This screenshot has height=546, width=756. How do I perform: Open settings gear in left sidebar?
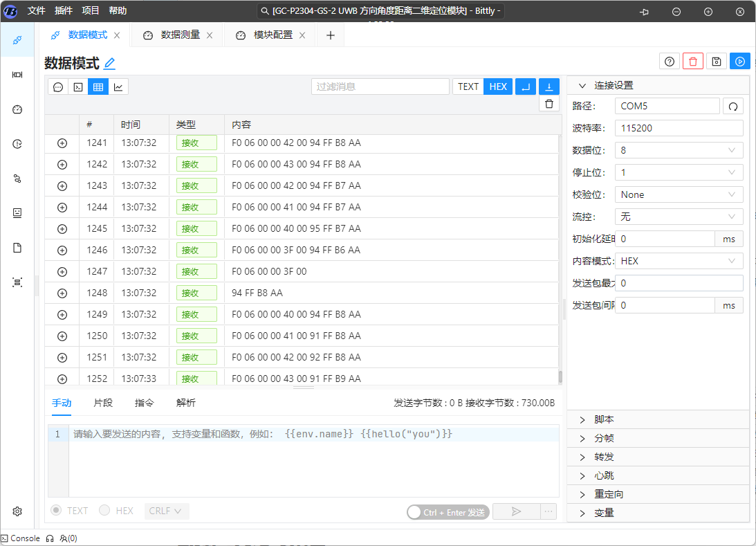click(17, 511)
